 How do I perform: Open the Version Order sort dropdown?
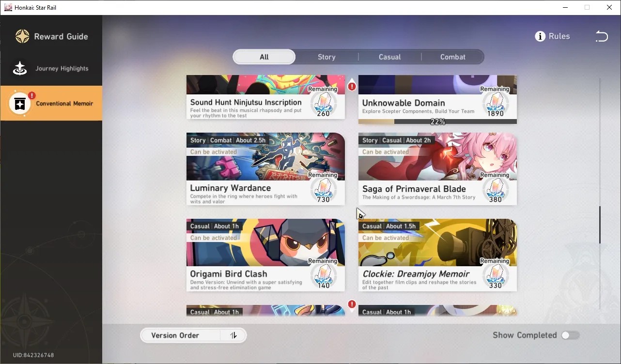(x=193, y=335)
